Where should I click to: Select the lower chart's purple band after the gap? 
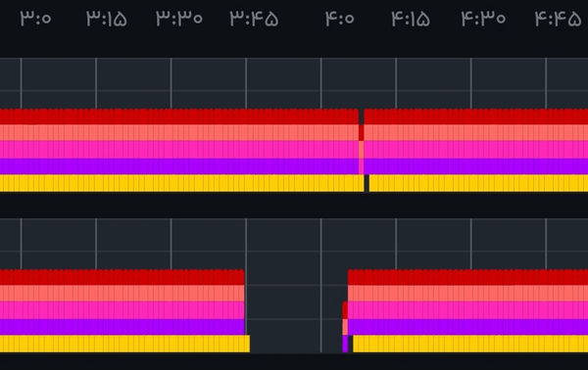pyautogui.click(x=467, y=327)
